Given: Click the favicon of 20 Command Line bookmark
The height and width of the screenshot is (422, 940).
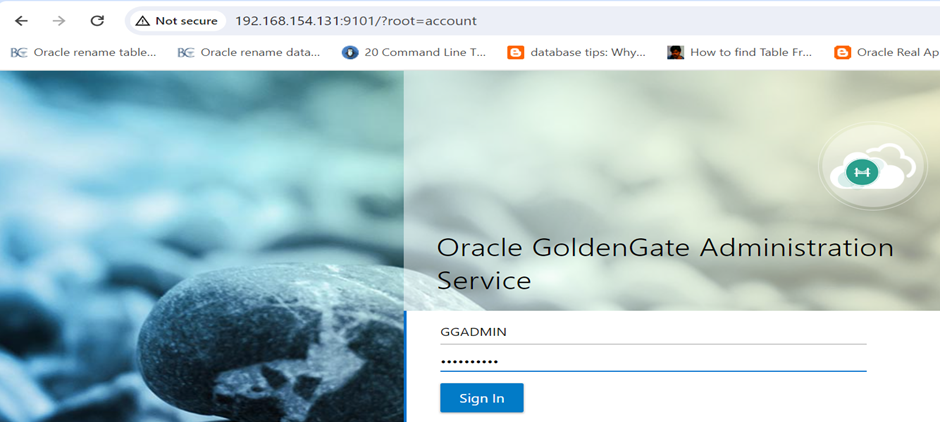Looking at the screenshot, I should [350, 52].
